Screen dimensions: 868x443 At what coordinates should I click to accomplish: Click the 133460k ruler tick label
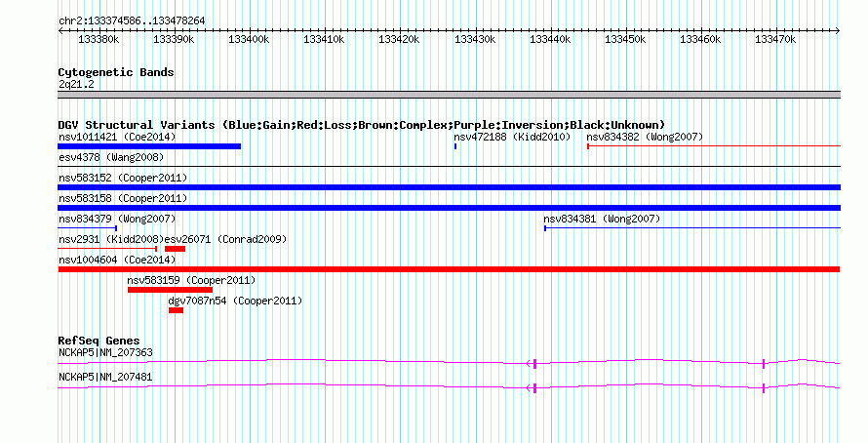701,39
